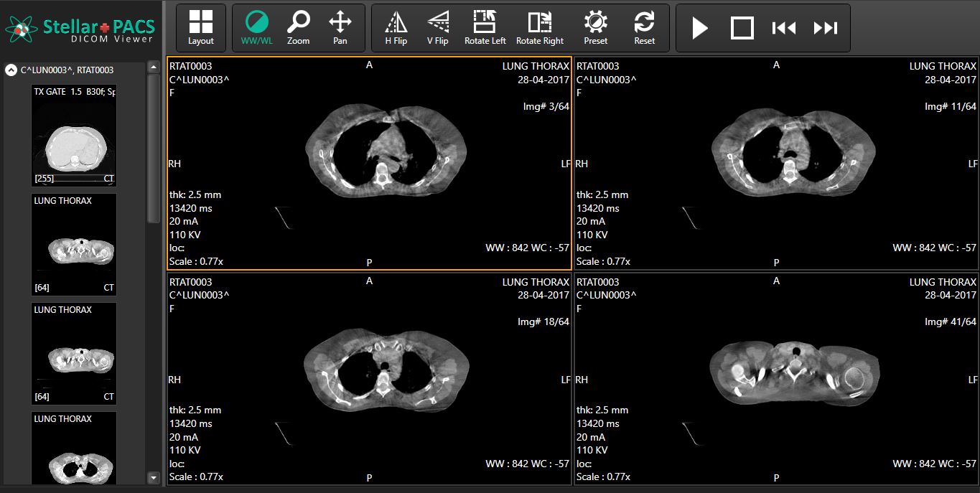Select the TX GATE 1.5 B30f series thumbnail
Image resolution: width=980 pixels, height=493 pixels.
[74, 136]
